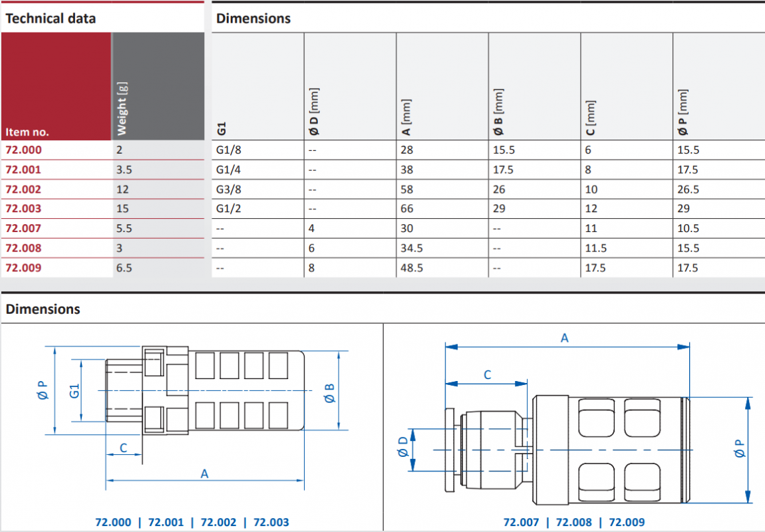Click the 'C [mm]' column header
The width and height of the screenshot is (765, 532).
coord(590,118)
